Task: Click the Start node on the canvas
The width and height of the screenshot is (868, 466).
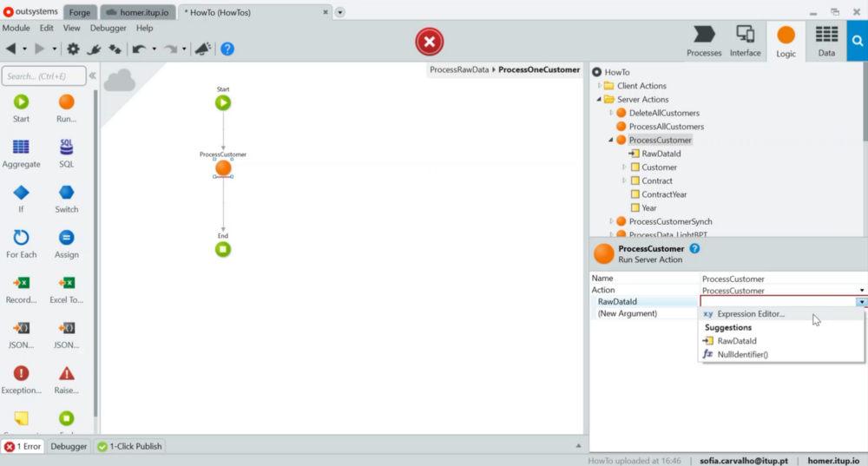Action: click(x=223, y=102)
